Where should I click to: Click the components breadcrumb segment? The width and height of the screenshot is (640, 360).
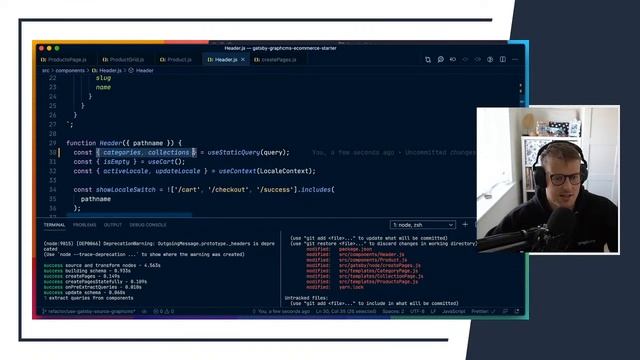click(70, 70)
